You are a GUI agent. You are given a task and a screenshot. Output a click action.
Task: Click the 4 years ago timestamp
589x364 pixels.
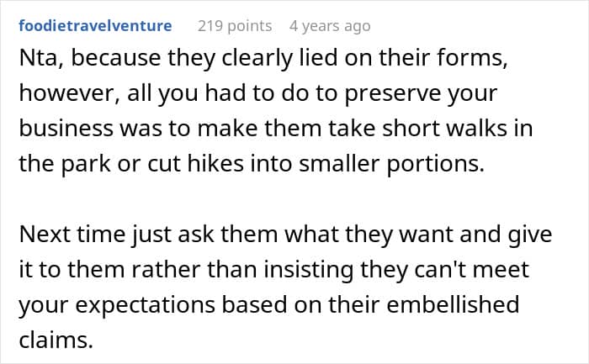coord(330,26)
